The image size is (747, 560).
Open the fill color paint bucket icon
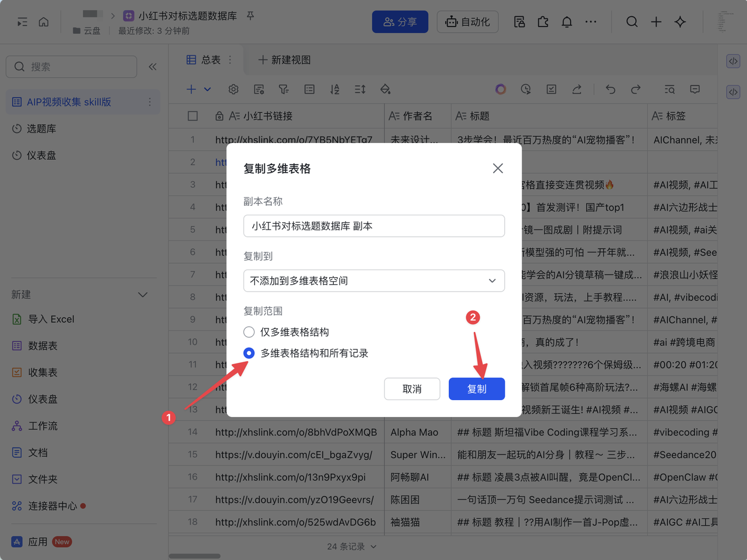[385, 89]
